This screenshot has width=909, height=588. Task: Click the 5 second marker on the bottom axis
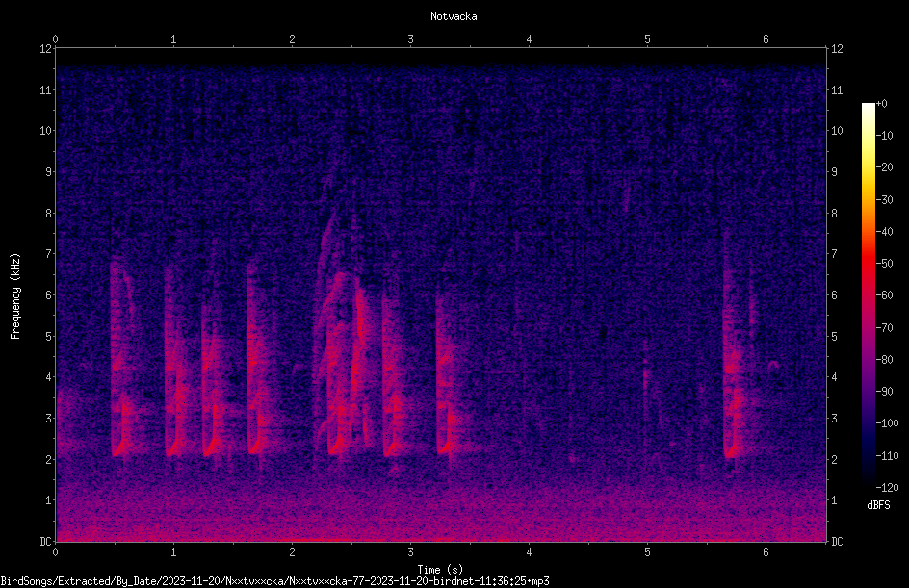pyautogui.click(x=647, y=552)
